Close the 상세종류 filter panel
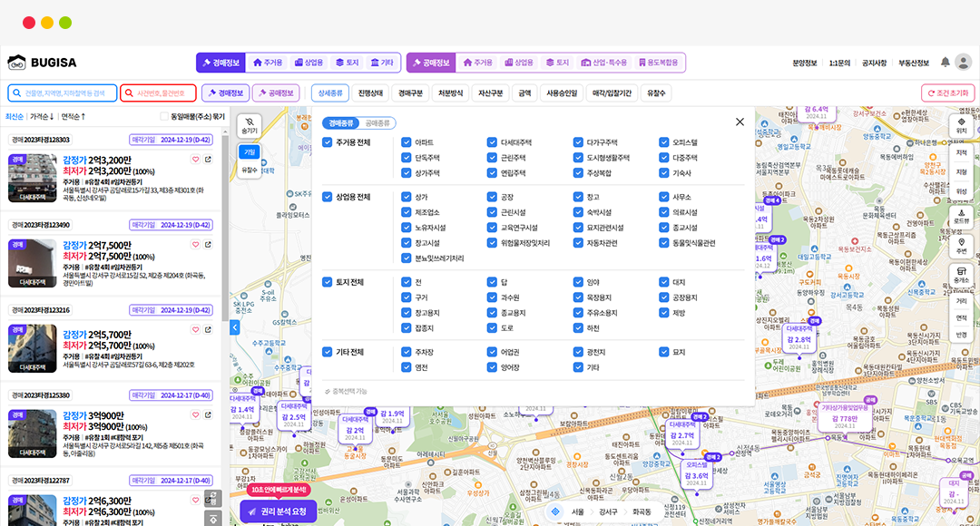The height and width of the screenshot is (526, 980). click(740, 122)
